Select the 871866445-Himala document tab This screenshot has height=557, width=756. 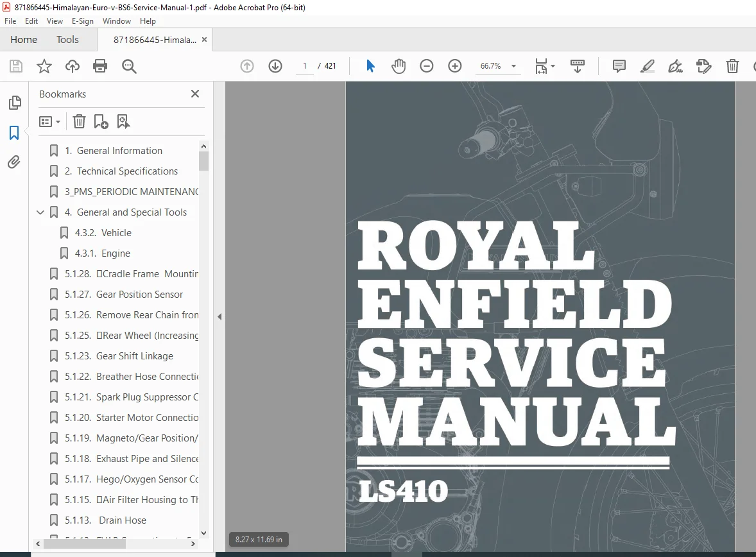155,40
